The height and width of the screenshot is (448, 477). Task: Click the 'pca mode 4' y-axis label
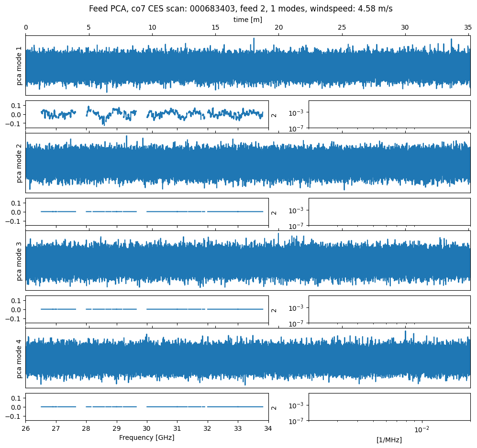tap(20, 358)
